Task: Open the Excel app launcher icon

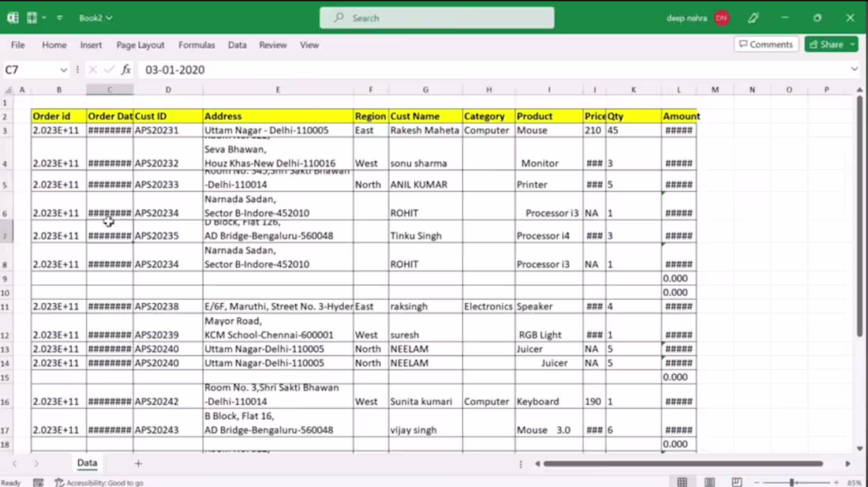Action: tap(13, 17)
